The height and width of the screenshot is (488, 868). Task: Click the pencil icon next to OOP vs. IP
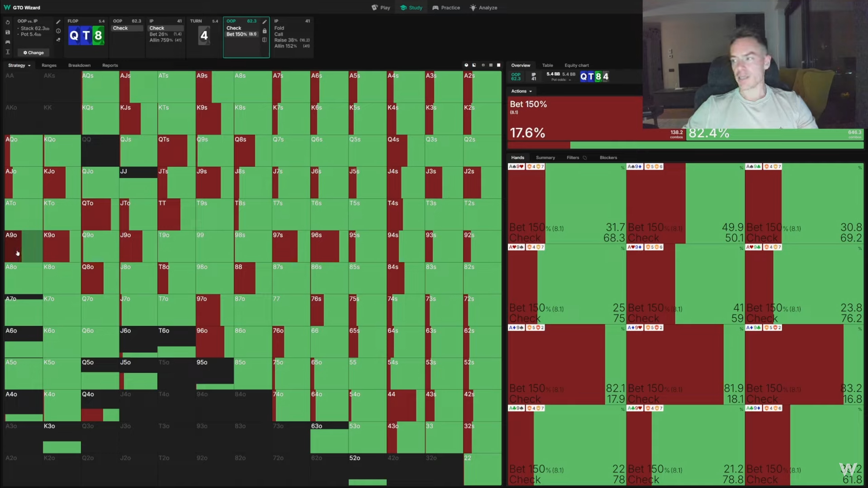[x=58, y=22]
